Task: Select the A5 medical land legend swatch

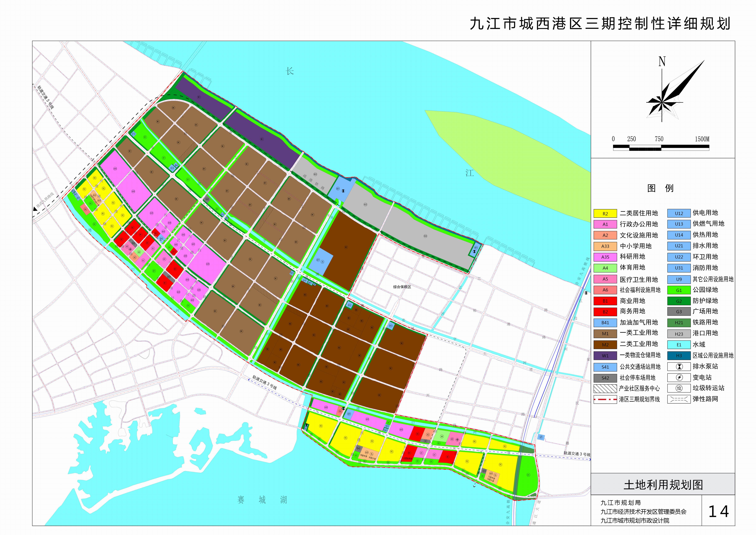Action: click(605, 279)
